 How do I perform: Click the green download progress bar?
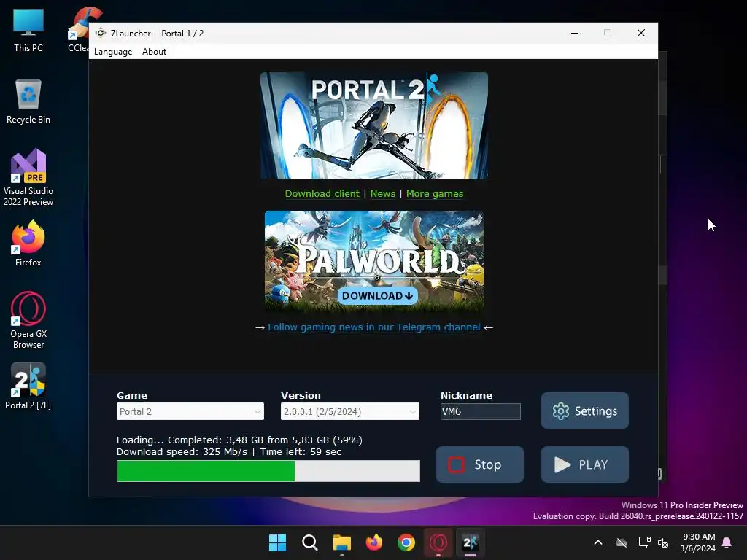click(x=268, y=471)
